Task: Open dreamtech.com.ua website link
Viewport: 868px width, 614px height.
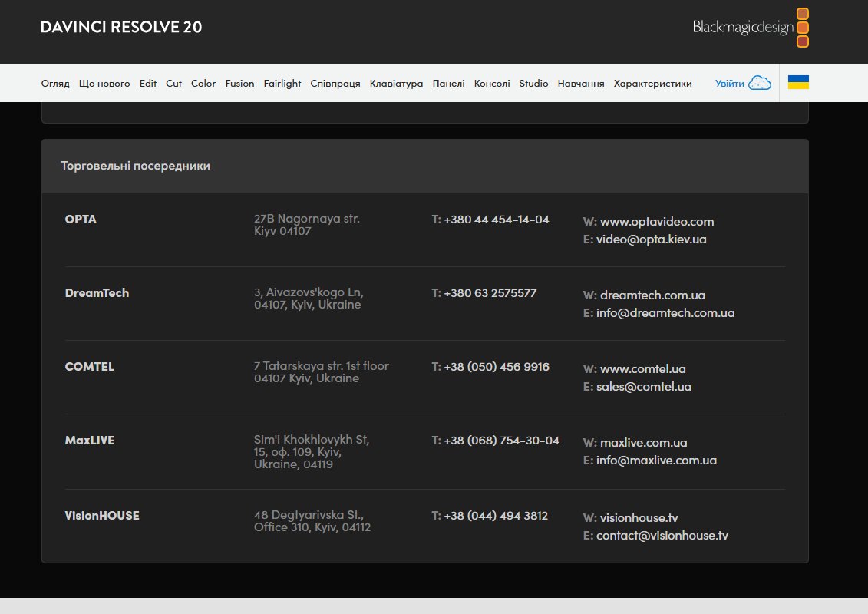Action: (x=652, y=295)
